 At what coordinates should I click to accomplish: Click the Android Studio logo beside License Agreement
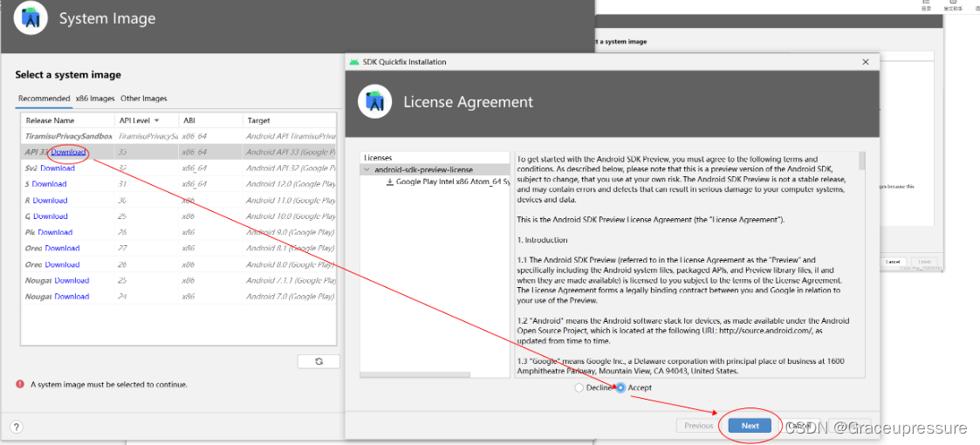375,102
